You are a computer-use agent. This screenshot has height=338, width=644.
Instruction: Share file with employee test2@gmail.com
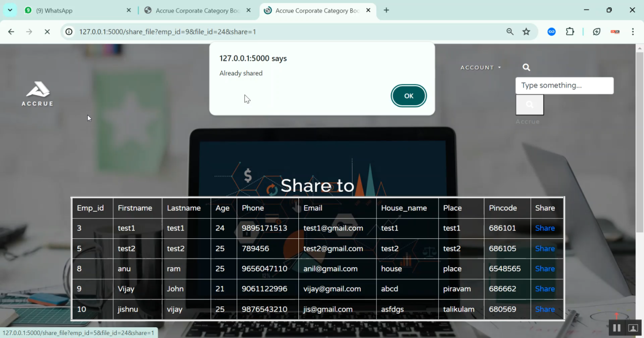click(545, 248)
